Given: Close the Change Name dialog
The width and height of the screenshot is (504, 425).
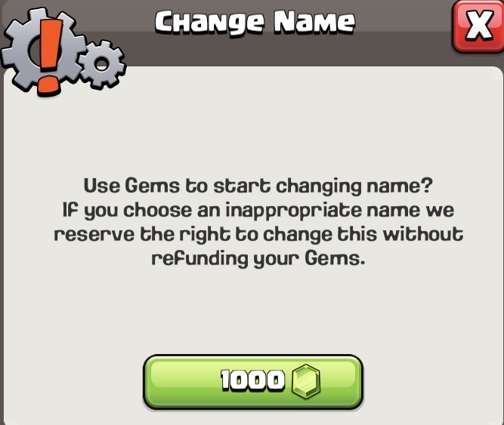Looking at the screenshot, I should click(478, 26).
